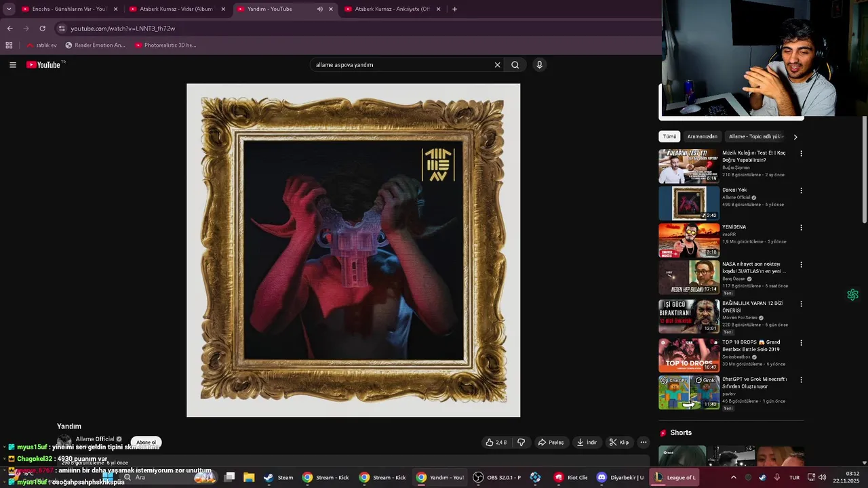Open a new Chrome tab
Screen dimensions: 868x488
click(x=454, y=9)
